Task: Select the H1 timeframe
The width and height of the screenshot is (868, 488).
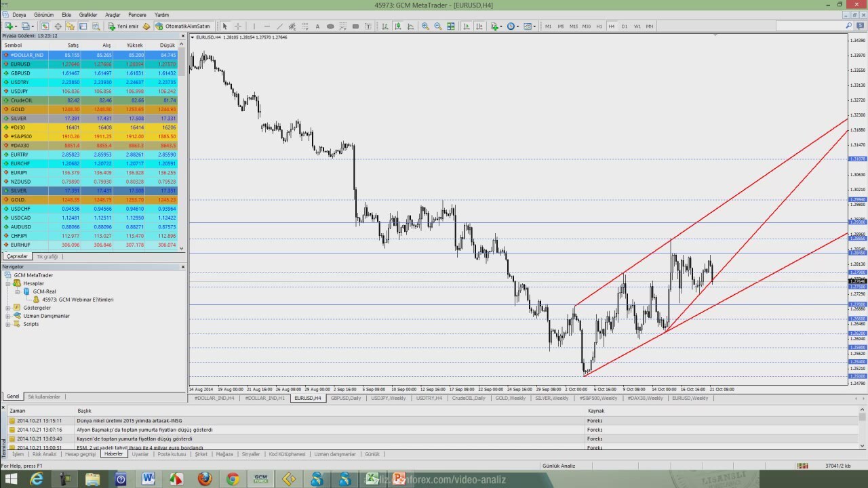Action: (599, 26)
